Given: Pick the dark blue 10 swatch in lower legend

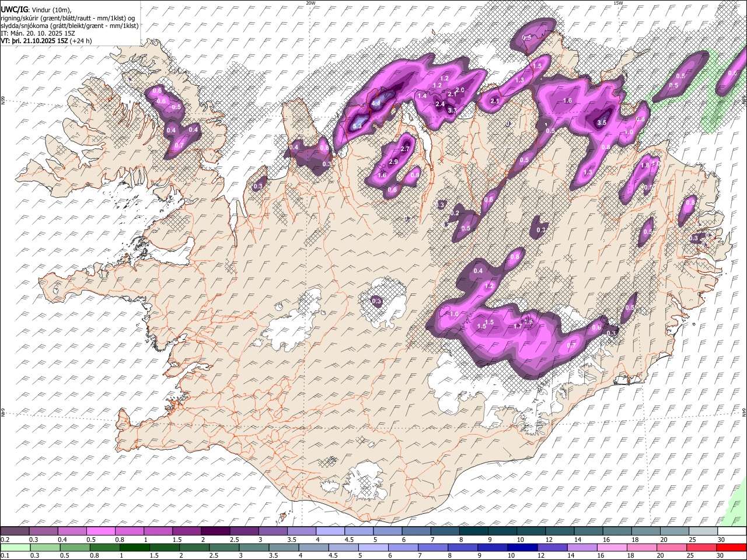Looking at the screenshot, I should tap(522, 547).
